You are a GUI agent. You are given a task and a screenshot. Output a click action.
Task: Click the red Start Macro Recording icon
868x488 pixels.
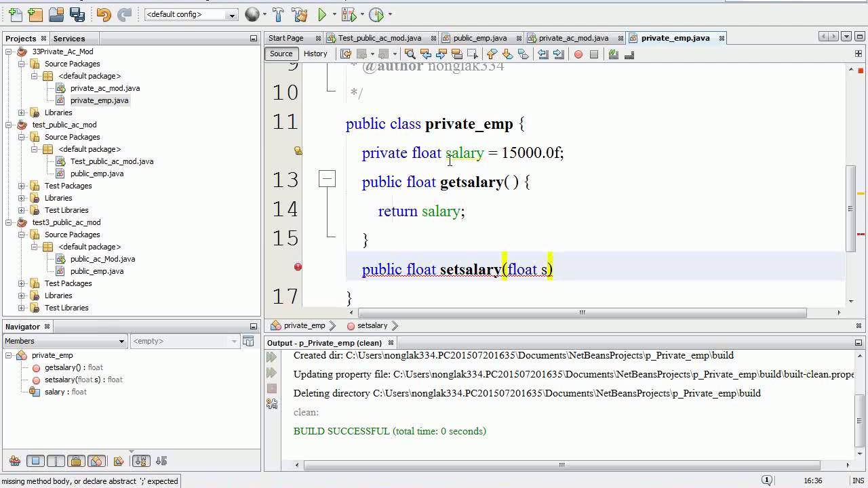click(x=578, y=54)
